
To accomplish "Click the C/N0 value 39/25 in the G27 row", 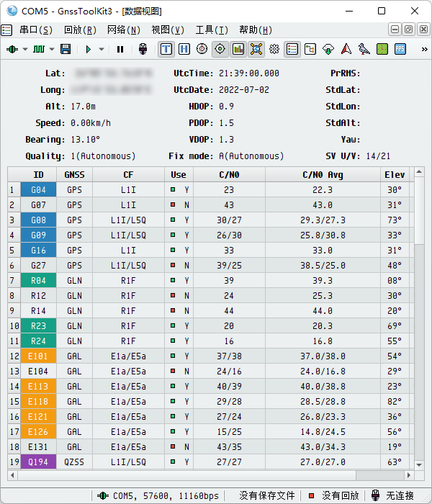I will 229,265.
